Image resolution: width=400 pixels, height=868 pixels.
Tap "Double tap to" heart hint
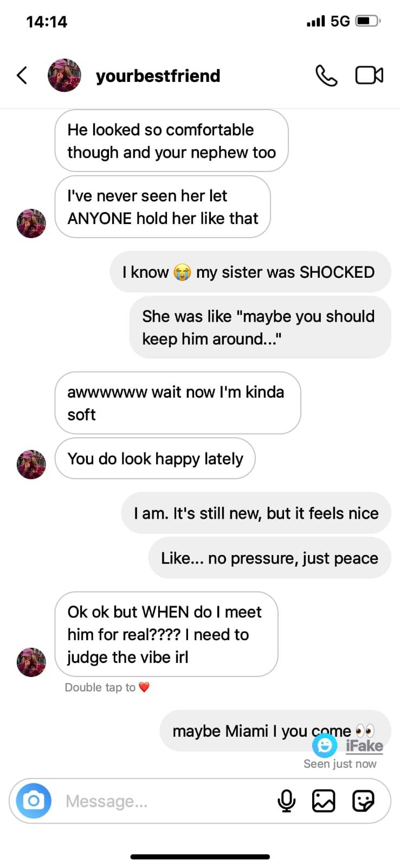pos(107,687)
